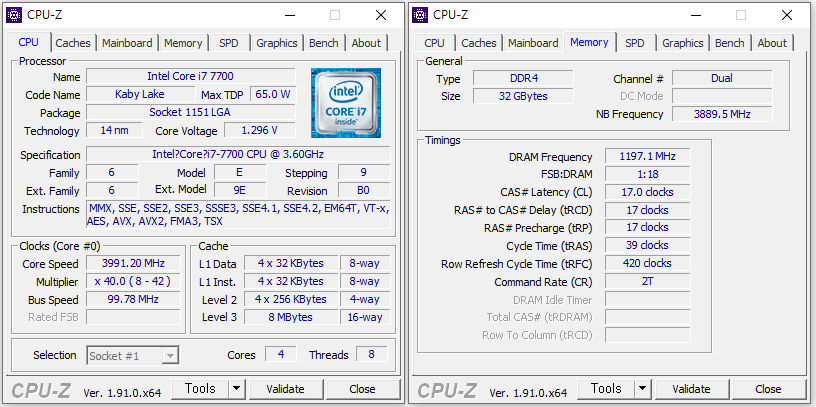Image resolution: width=816 pixels, height=407 pixels.
Task: Close right CPU-Z window with X
Action: pyautogui.click(x=787, y=15)
